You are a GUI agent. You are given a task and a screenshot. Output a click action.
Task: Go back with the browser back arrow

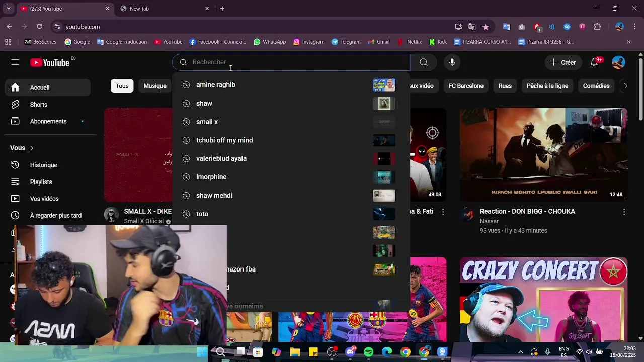pyautogui.click(x=9, y=27)
